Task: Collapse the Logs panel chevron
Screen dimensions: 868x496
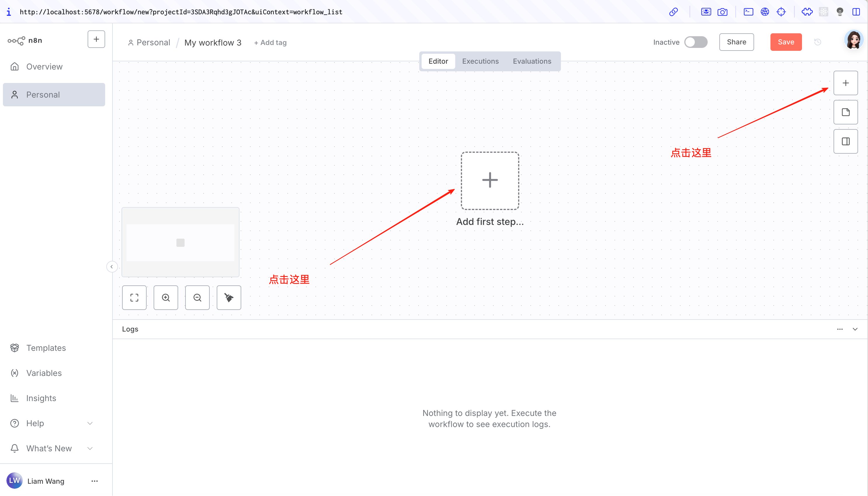Action: click(855, 329)
